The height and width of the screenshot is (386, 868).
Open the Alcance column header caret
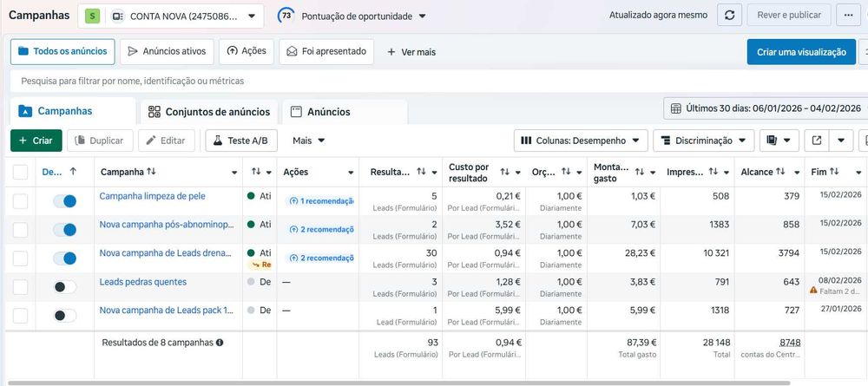[x=797, y=173]
